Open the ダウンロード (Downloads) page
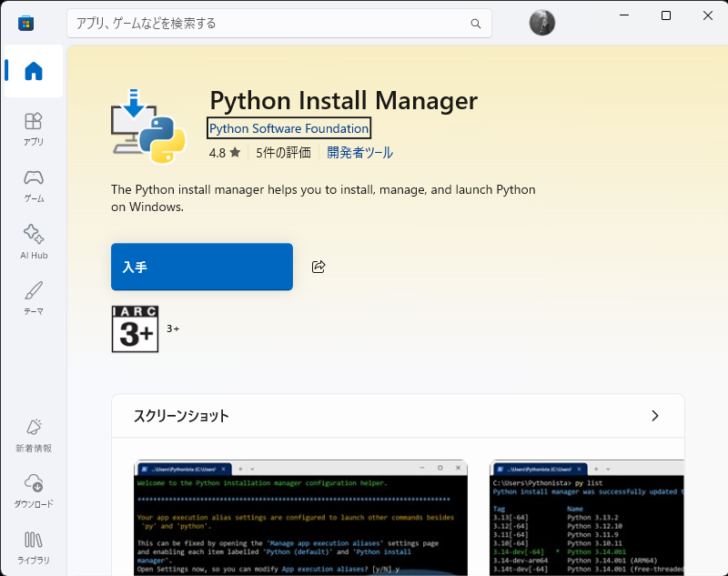The height and width of the screenshot is (576, 728). [34, 491]
